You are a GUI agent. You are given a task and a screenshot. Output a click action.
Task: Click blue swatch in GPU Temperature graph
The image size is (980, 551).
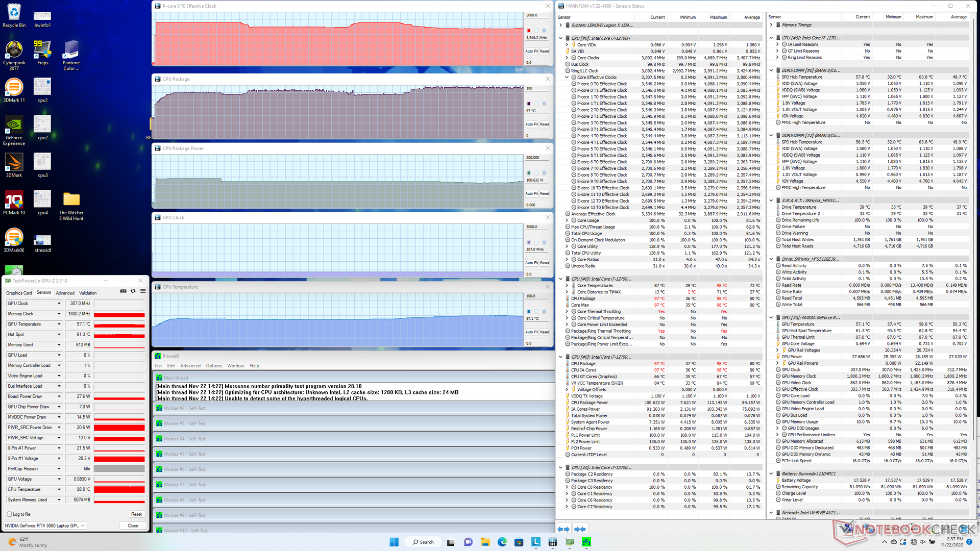point(529,311)
